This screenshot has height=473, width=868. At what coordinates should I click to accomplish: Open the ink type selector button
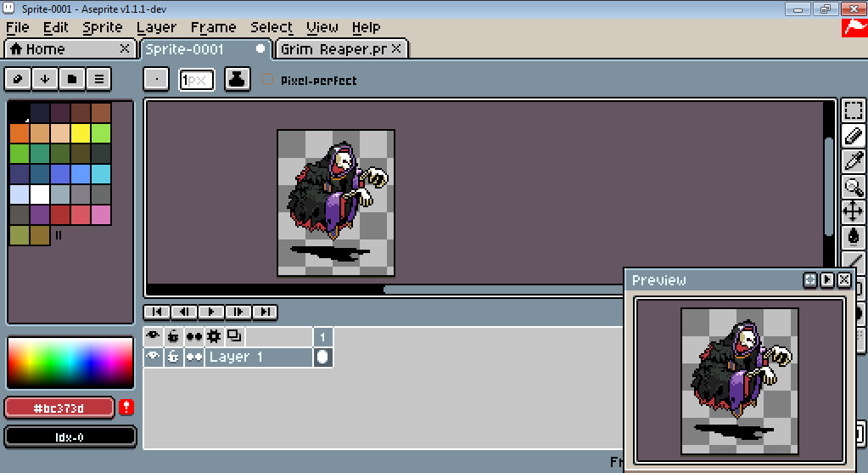237,79
